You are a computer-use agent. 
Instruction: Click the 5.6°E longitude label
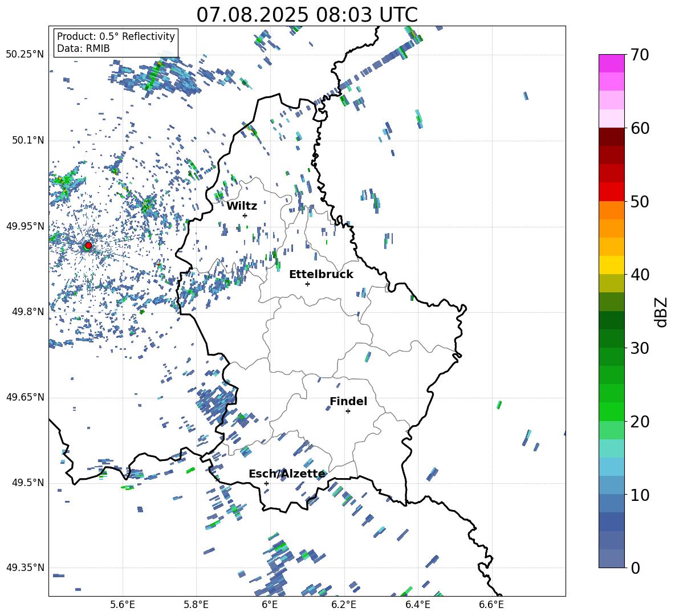123,605
